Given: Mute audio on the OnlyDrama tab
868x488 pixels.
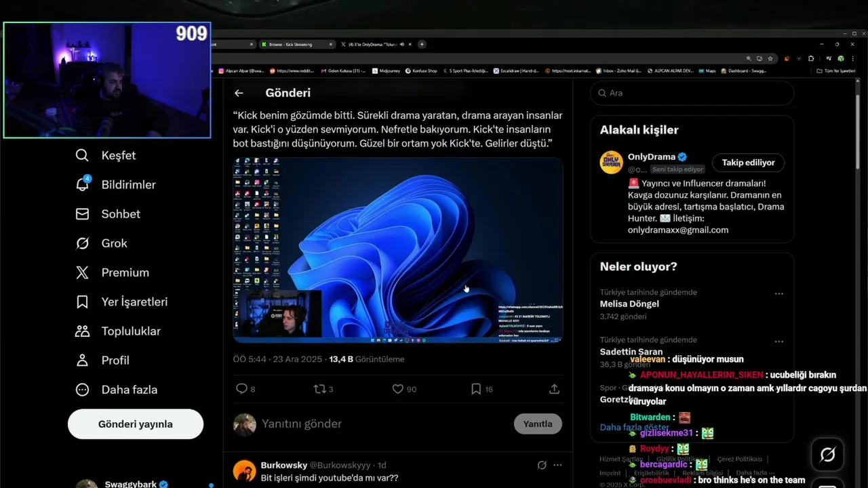Looking at the screenshot, I should [x=402, y=44].
